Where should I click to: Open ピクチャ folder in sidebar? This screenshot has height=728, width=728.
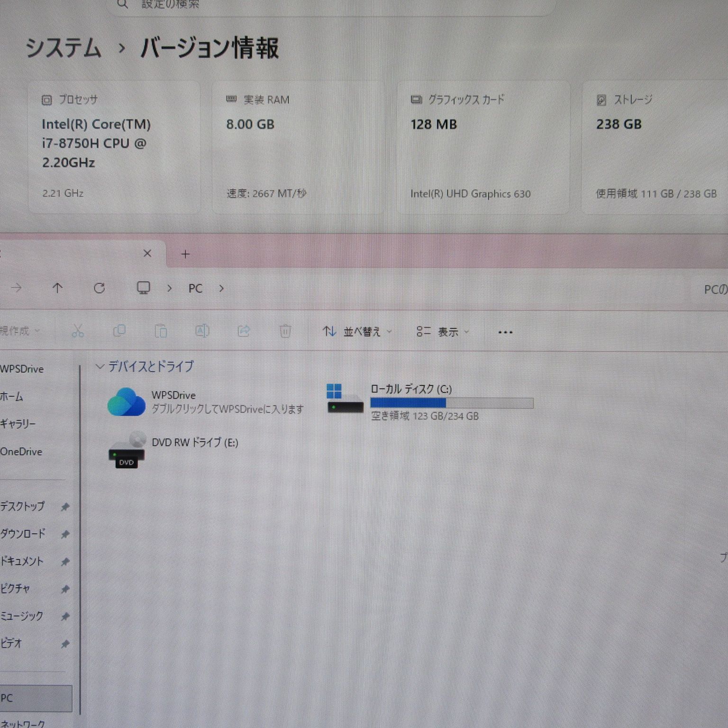pyautogui.click(x=15, y=589)
